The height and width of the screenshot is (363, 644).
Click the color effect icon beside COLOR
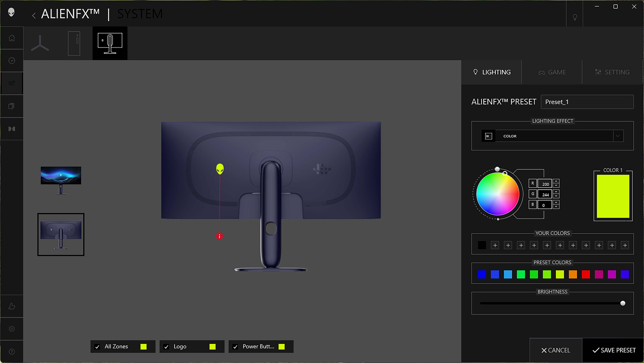point(488,136)
